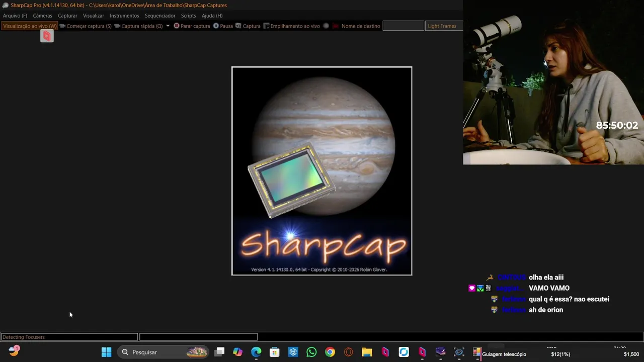This screenshot has height=362, width=644.
Task: Open the Arquivo (F) menu
Action: click(x=15, y=16)
